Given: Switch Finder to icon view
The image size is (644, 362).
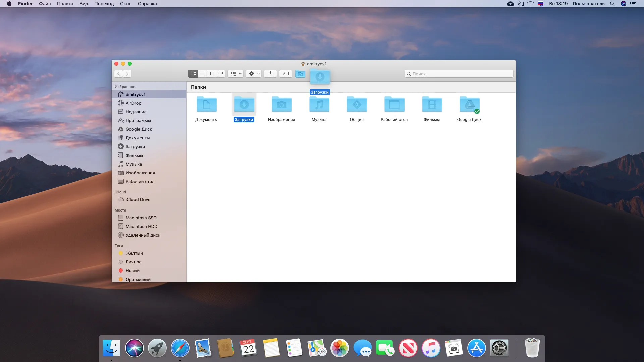Looking at the screenshot, I should click(x=193, y=74).
